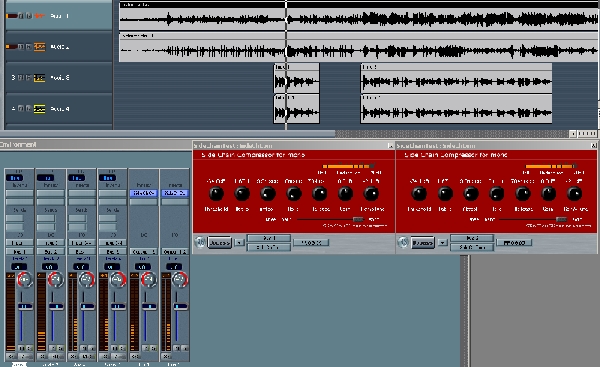Open the lower selector button in right plugin footer

472,247
